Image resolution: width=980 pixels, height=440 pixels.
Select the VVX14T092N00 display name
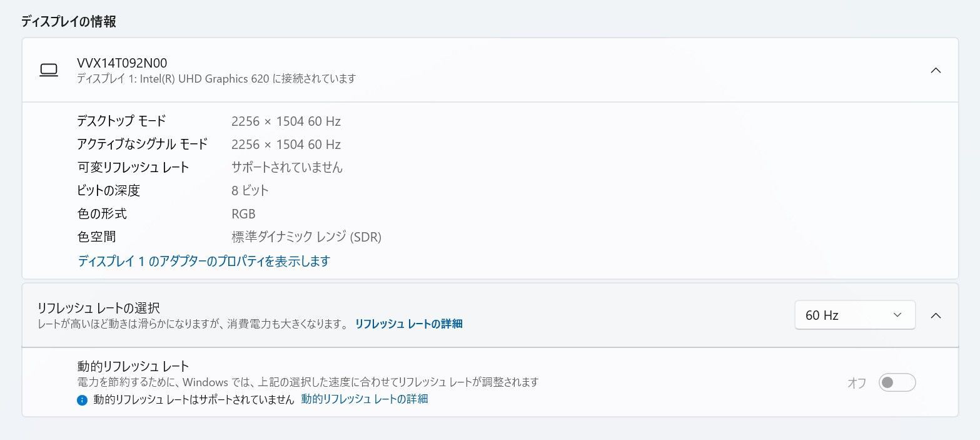pos(122,63)
